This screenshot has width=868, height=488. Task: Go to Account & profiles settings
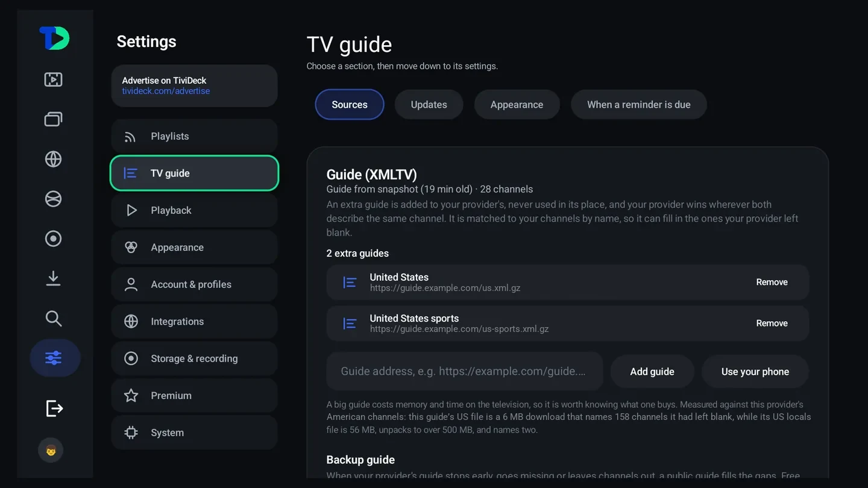pyautogui.click(x=194, y=284)
